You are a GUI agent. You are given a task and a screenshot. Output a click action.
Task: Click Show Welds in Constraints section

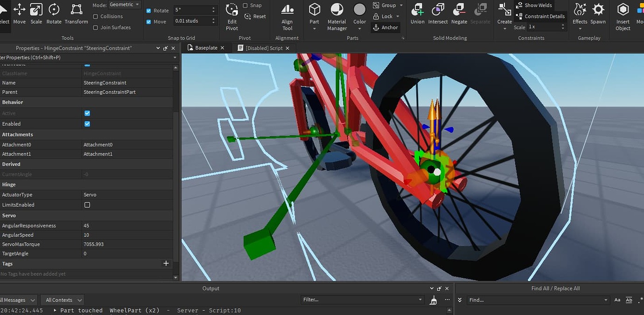[534, 5]
